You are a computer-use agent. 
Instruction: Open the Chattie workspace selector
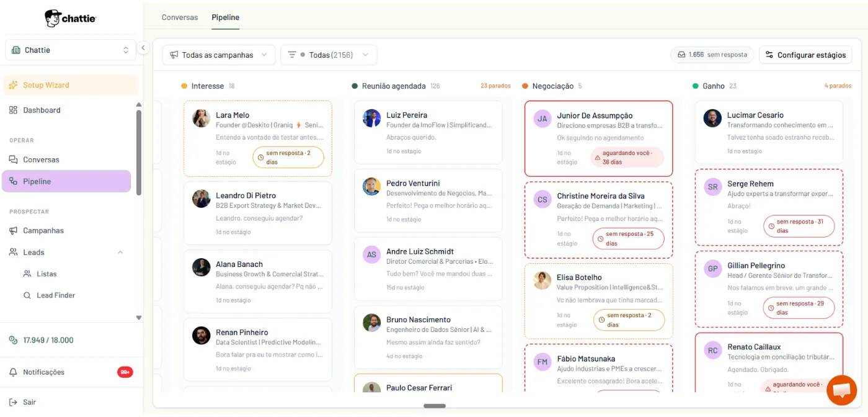pos(71,50)
